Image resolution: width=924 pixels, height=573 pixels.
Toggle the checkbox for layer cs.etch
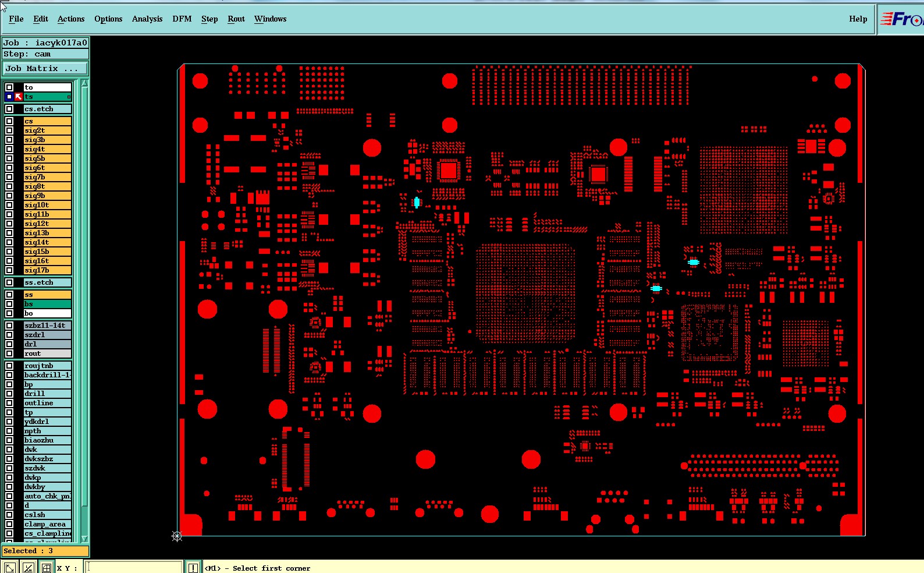click(x=9, y=109)
